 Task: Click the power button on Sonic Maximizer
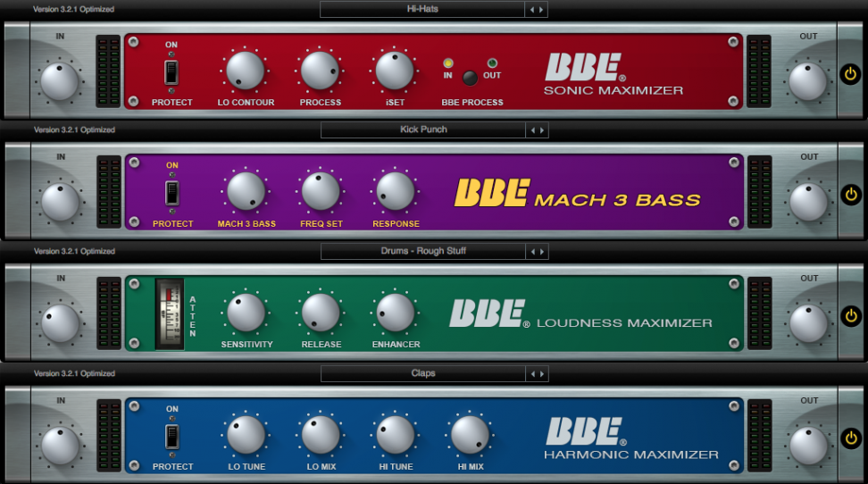(x=850, y=73)
